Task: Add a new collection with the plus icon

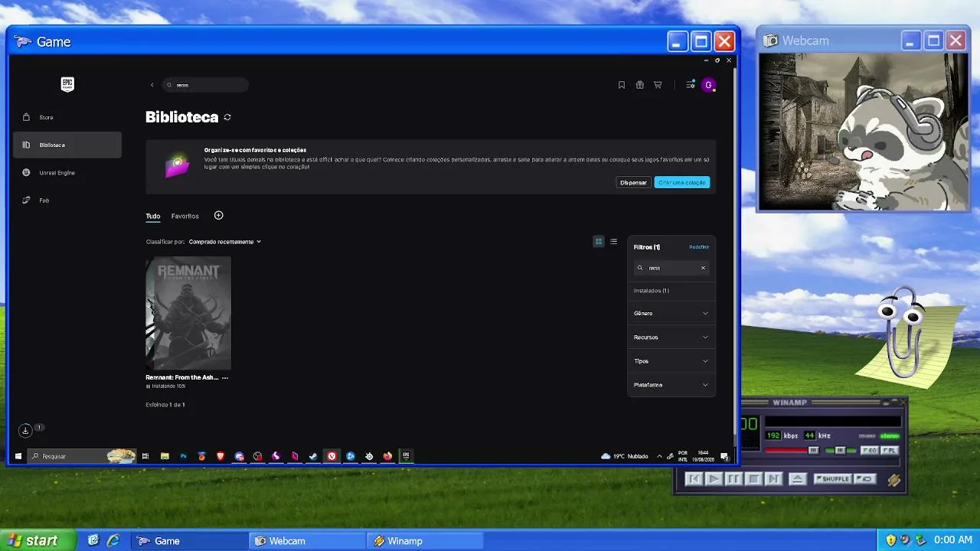Action: coord(218,216)
